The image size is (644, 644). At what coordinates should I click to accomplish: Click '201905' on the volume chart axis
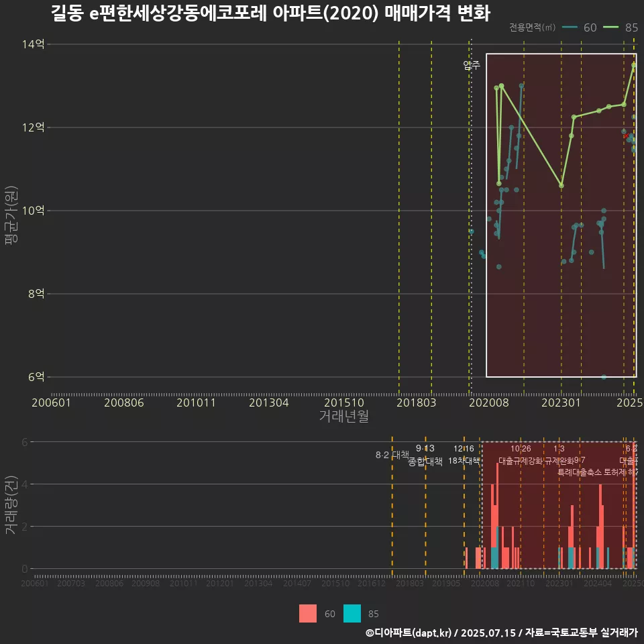(446, 583)
